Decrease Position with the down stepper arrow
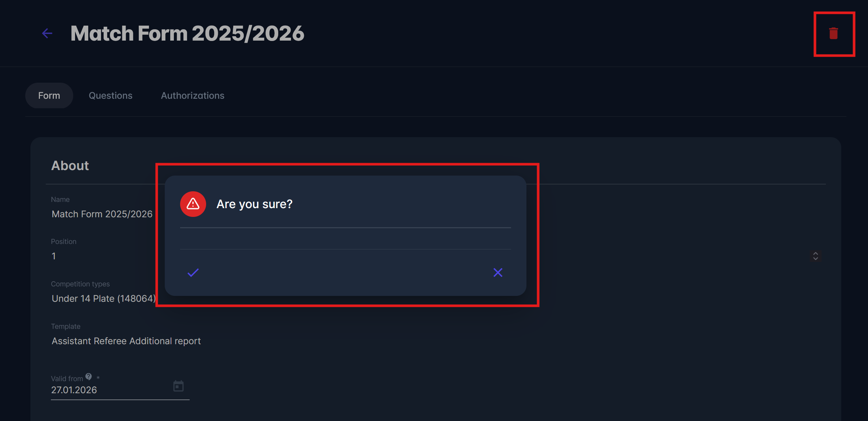Image resolution: width=868 pixels, height=421 pixels. coord(815,259)
